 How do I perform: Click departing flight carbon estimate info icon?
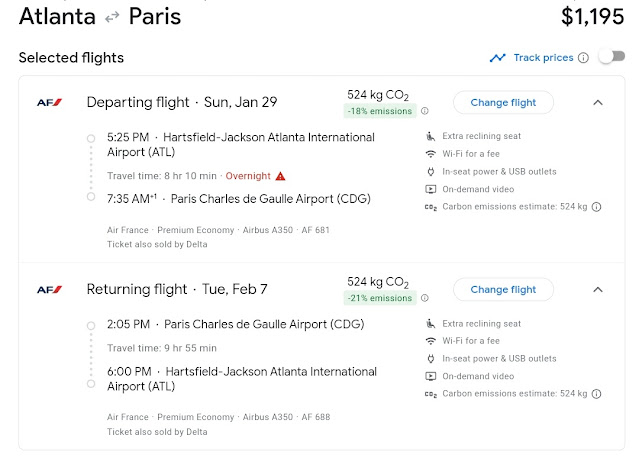[x=596, y=207]
